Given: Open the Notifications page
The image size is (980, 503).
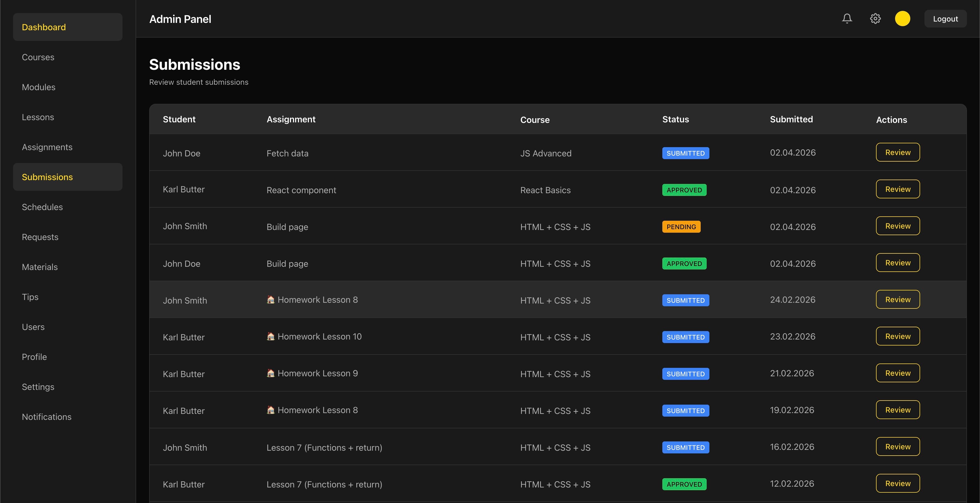Looking at the screenshot, I should coord(46,417).
